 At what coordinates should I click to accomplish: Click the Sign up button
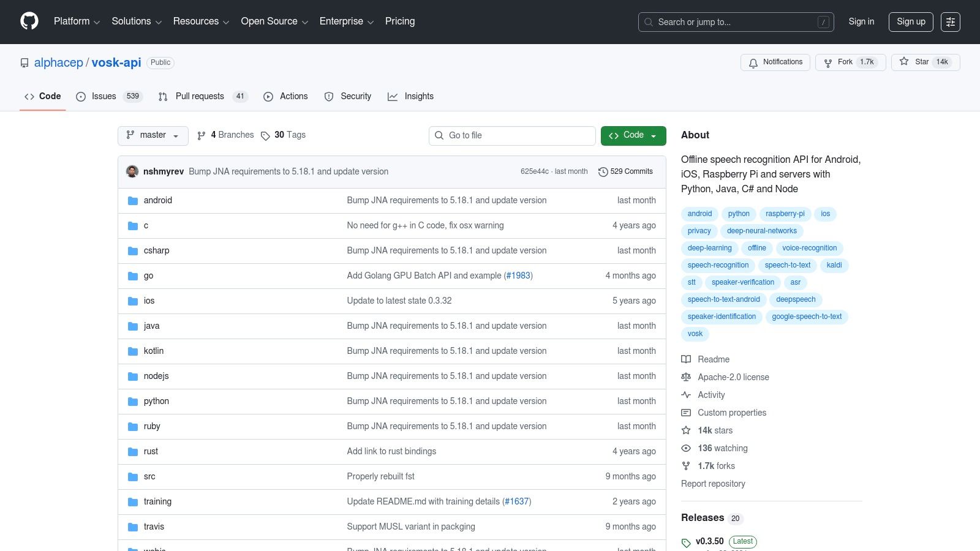(x=911, y=21)
